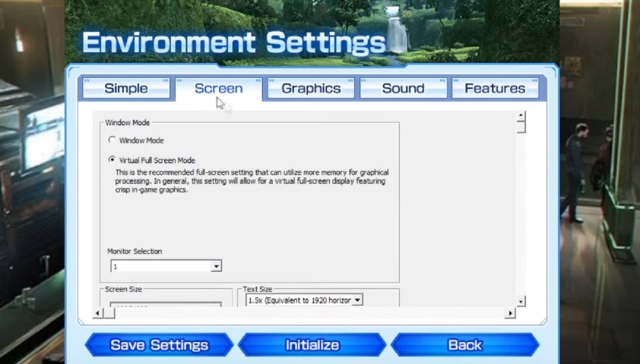Screen dimensions: 640x364
Task: Save Settings with the bottom button
Action: (159, 345)
